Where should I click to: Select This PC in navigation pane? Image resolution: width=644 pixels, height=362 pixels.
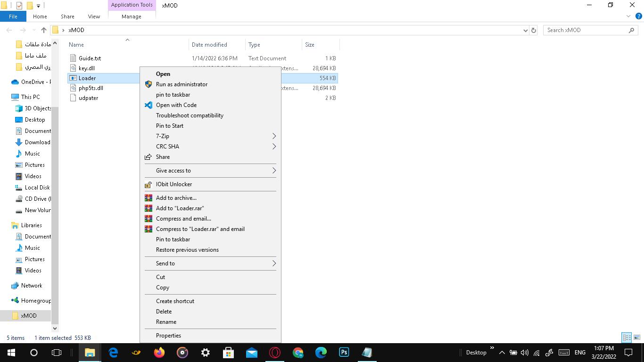point(30,97)
